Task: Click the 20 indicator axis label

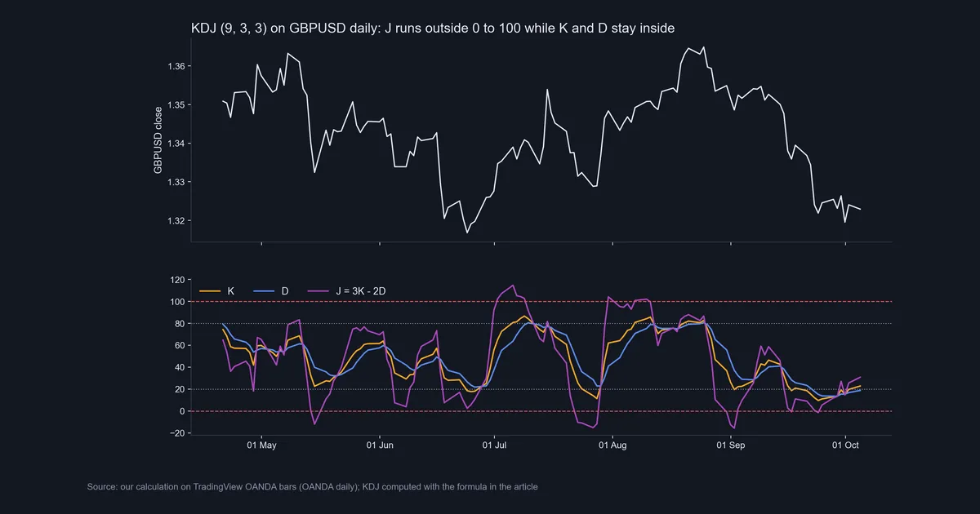Action: click(x=180, y=389)
